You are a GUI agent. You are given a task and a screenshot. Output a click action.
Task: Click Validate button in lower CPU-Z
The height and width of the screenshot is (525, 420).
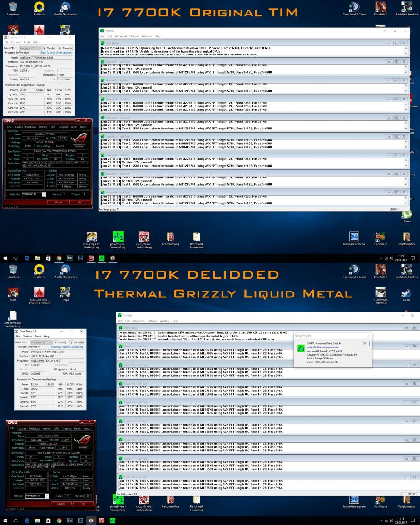tap(61, 504)
